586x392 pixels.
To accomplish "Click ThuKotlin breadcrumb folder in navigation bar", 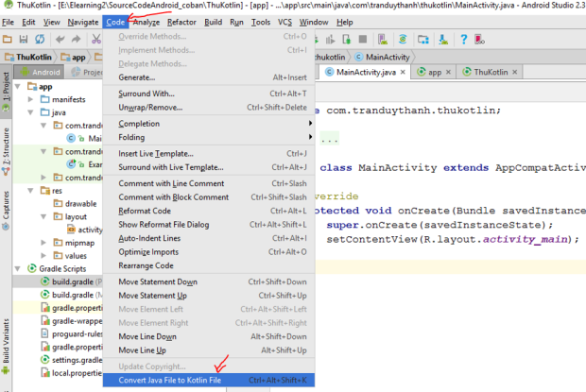I will tap(28, 57).
